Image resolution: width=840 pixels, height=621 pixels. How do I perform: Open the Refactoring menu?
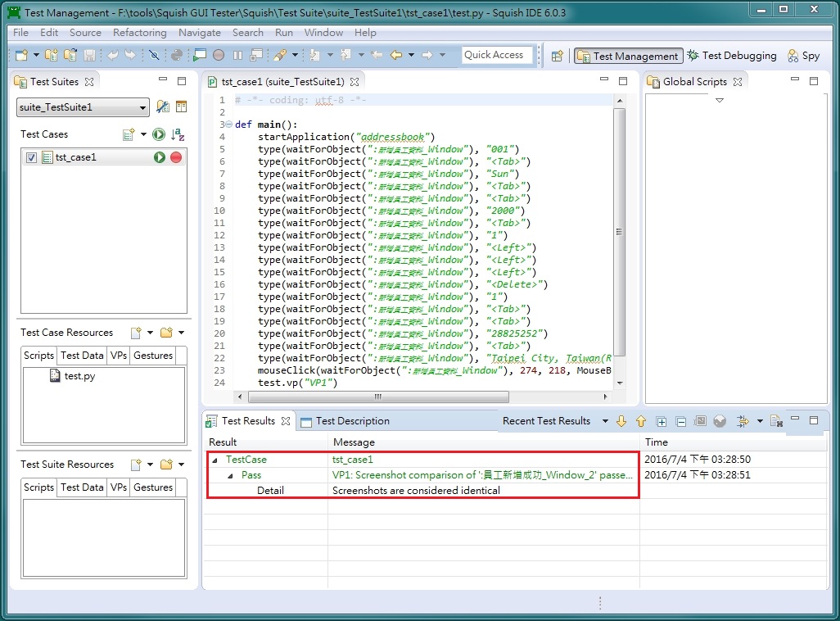pos(140,33)
